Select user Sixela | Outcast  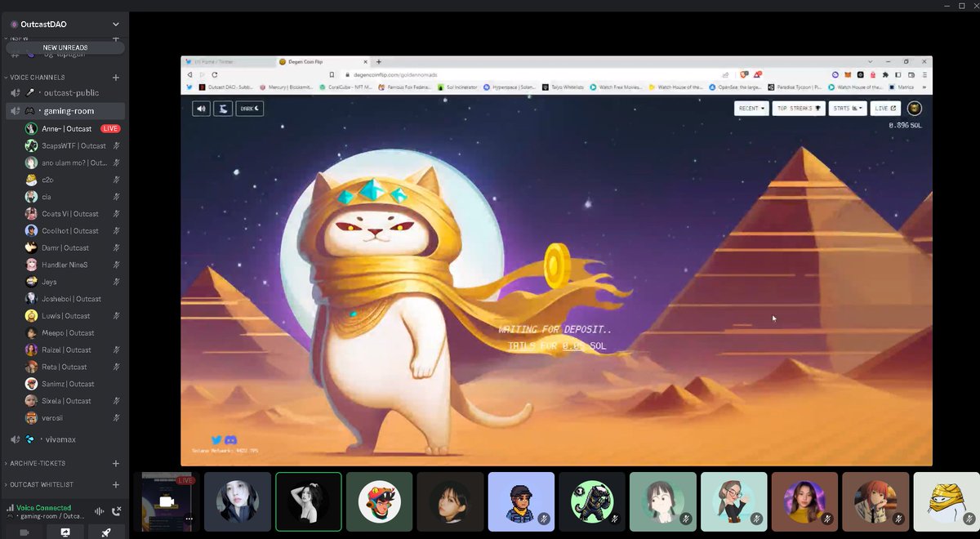[73, 401]
